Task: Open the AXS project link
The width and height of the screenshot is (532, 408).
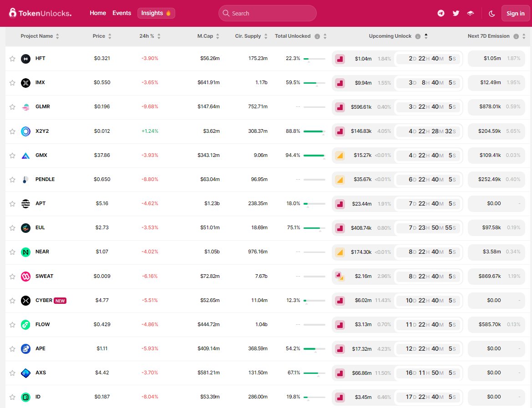Action: [41, 373]
